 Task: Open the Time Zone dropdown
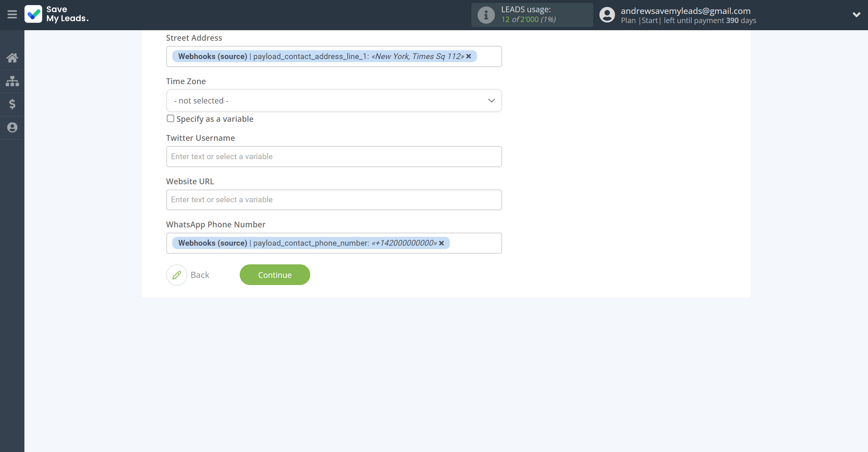pyautogui.click(x=334, y=101)
